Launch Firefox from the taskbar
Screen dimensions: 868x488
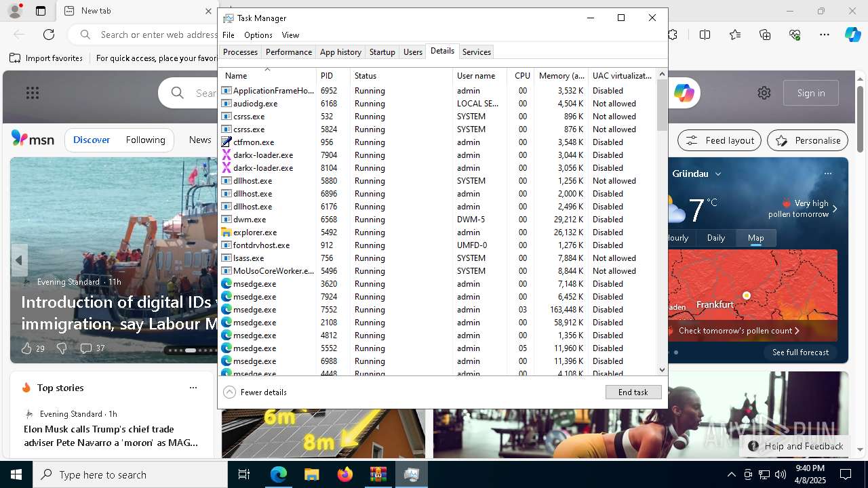pos(345,474)
